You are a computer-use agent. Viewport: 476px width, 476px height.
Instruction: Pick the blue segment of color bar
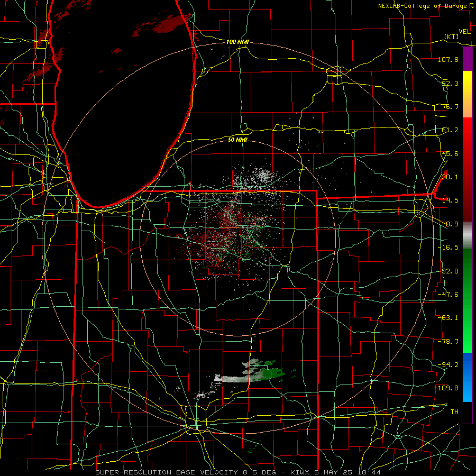(x=467, y=364)
